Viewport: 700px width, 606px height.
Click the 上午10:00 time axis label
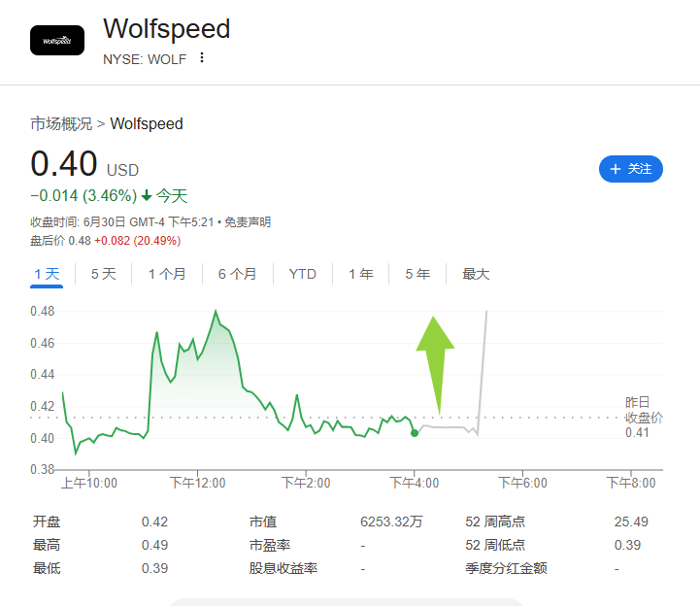(89, 483)
